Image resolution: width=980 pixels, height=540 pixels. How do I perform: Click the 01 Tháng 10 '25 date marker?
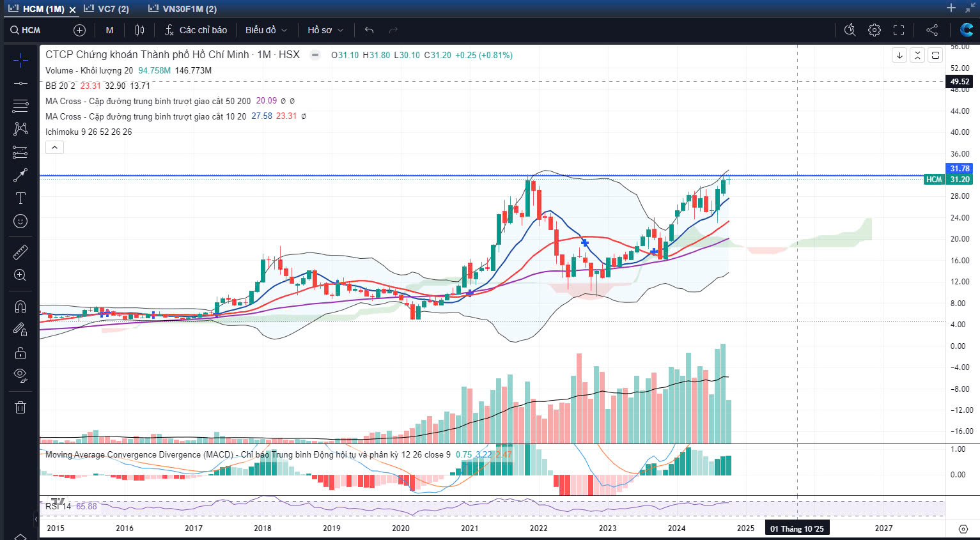click(797, 528)
